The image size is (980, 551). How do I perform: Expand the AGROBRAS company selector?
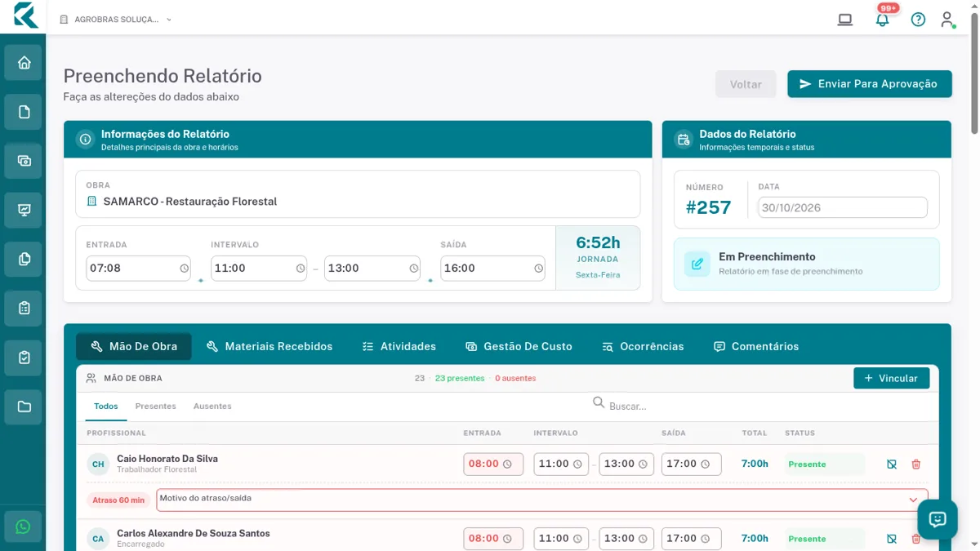pyautogui.click(x=115, y=20)
